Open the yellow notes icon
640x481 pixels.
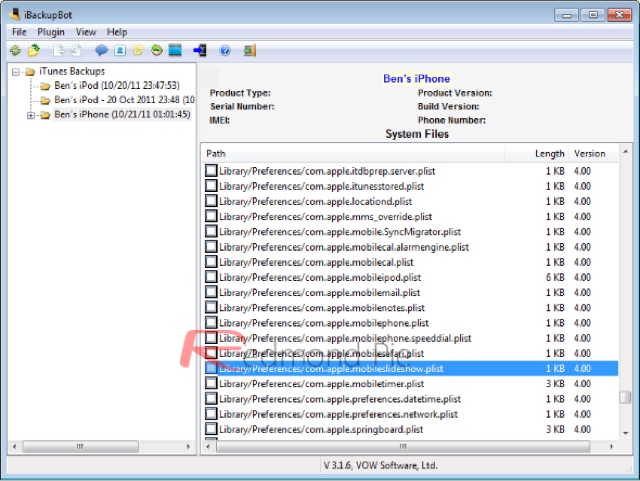[x=138, y=51]
